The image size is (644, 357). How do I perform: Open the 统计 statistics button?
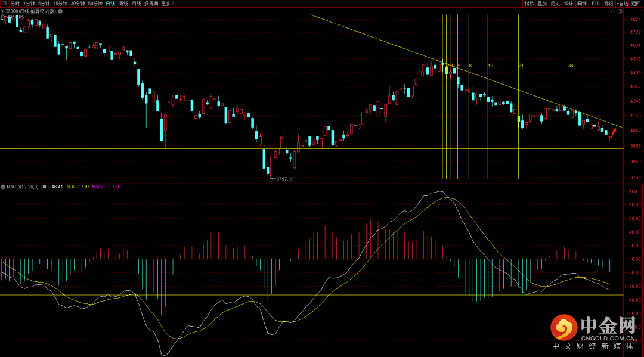pyautogui.click(x=568, y=4)
